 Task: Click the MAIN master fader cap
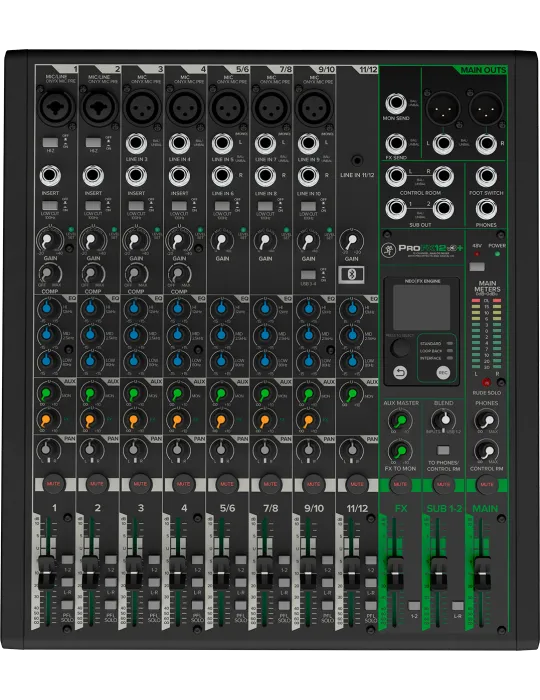click(x=482, y=573)
